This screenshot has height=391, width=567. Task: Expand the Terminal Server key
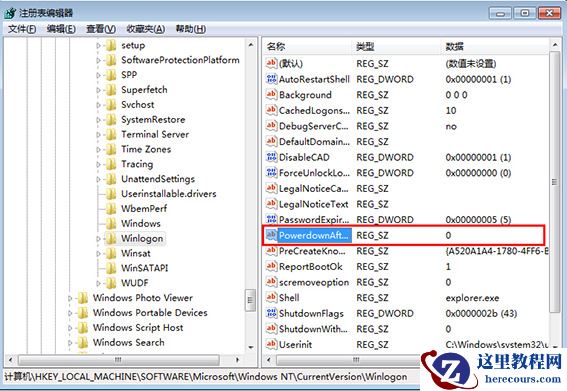(x=98, y=134)
